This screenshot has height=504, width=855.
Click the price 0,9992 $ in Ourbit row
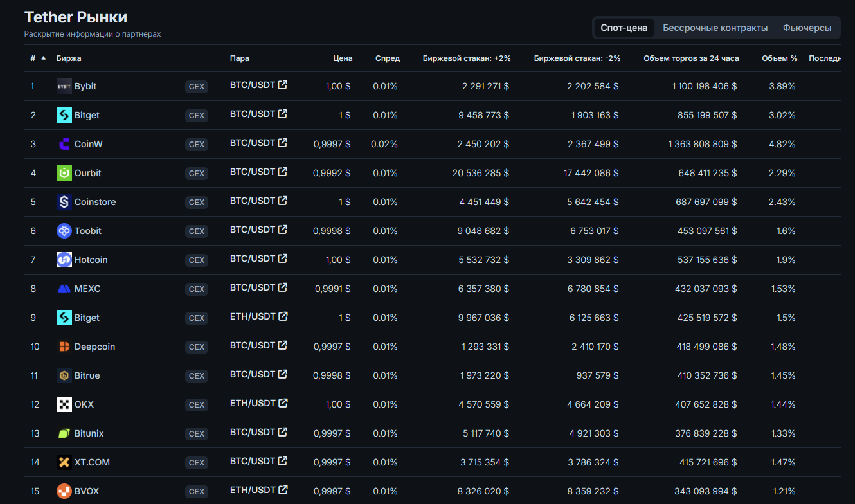tap(332, 173)
